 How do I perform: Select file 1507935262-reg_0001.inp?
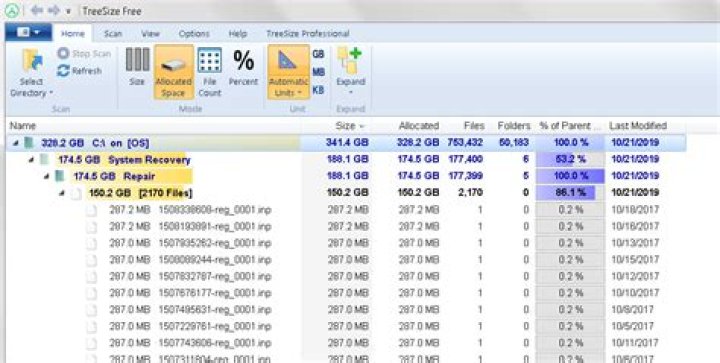[215, 243]
